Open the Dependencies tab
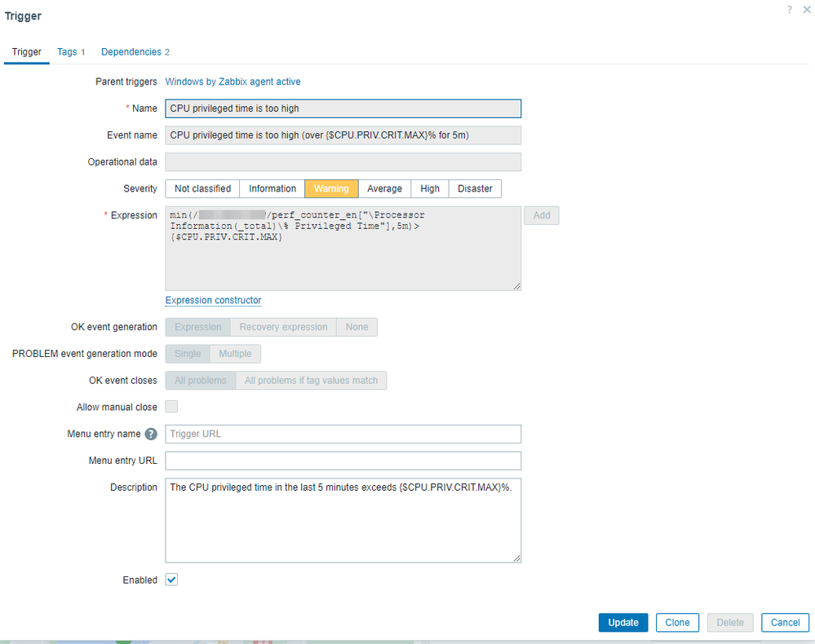This screenshot has height=644, width=815. pyautogui.click(x=131, y=51)
